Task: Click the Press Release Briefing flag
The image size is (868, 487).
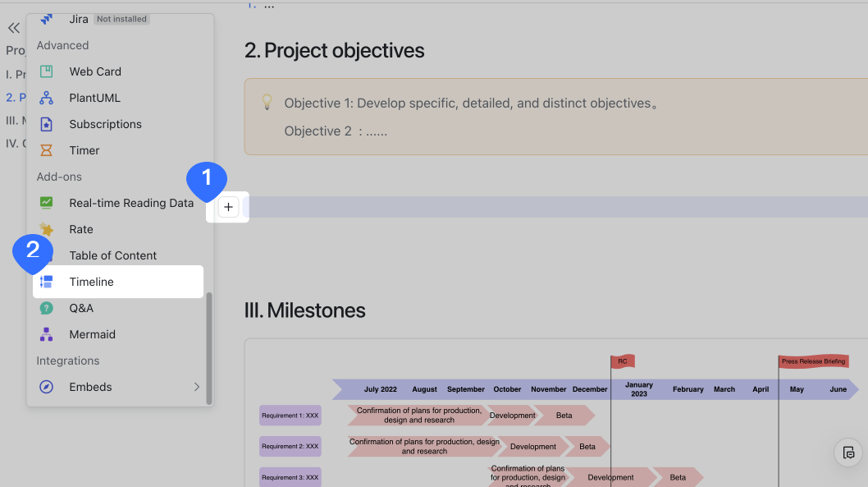Action: pos(813,361)
